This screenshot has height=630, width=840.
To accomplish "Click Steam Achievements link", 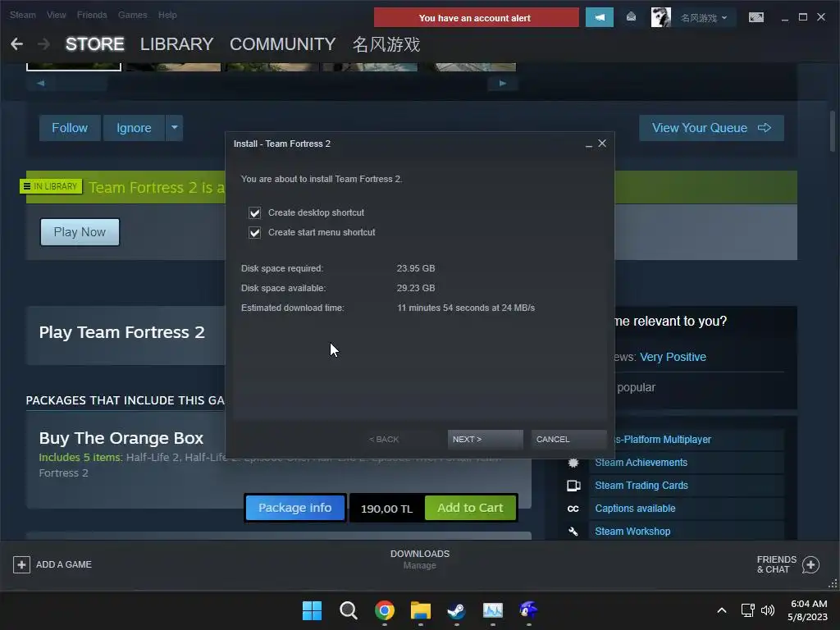I will coord(641,463).
